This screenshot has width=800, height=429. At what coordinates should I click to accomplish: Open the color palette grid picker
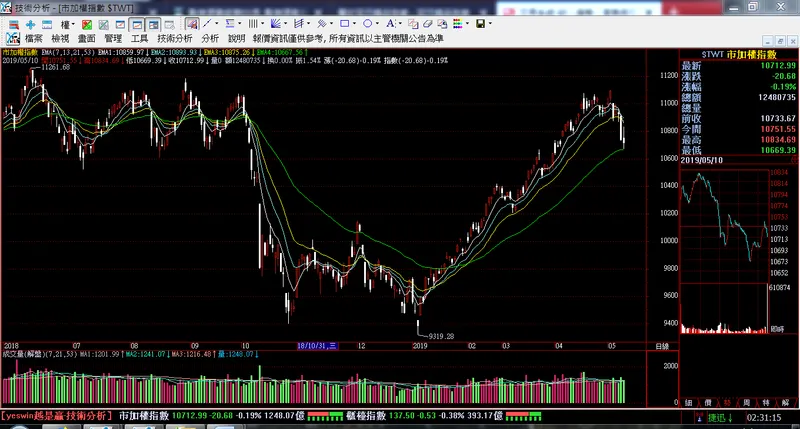457,23
